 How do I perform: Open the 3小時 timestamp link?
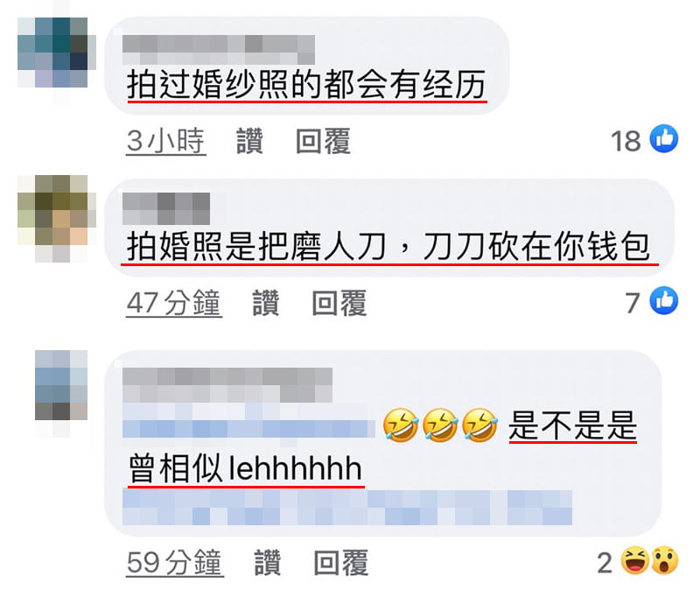(x=166, y=142)
